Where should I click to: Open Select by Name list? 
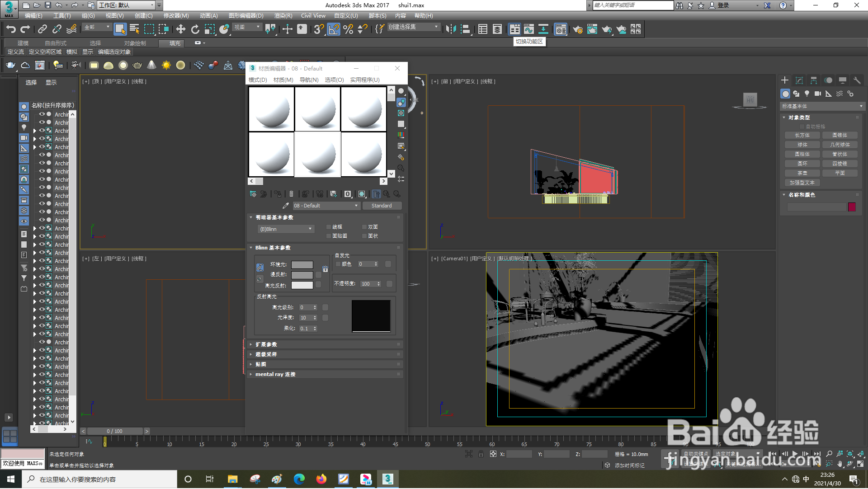(134, 29)
